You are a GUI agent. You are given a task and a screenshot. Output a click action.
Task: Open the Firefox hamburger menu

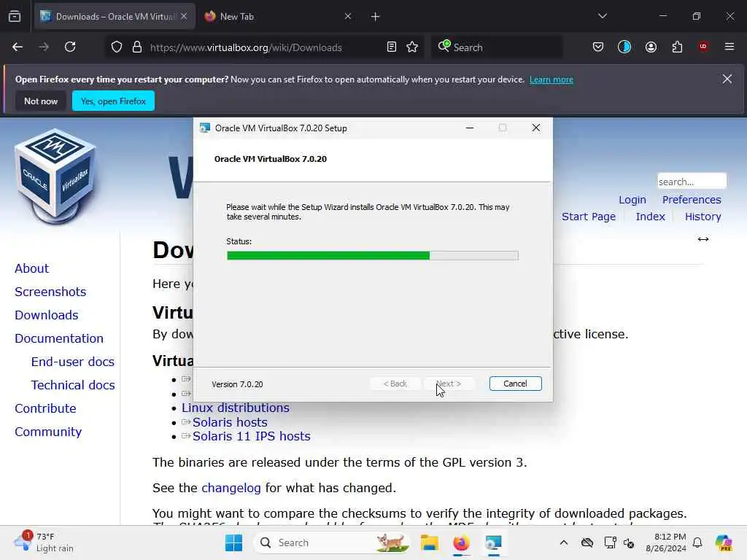[x=729, y=47]
